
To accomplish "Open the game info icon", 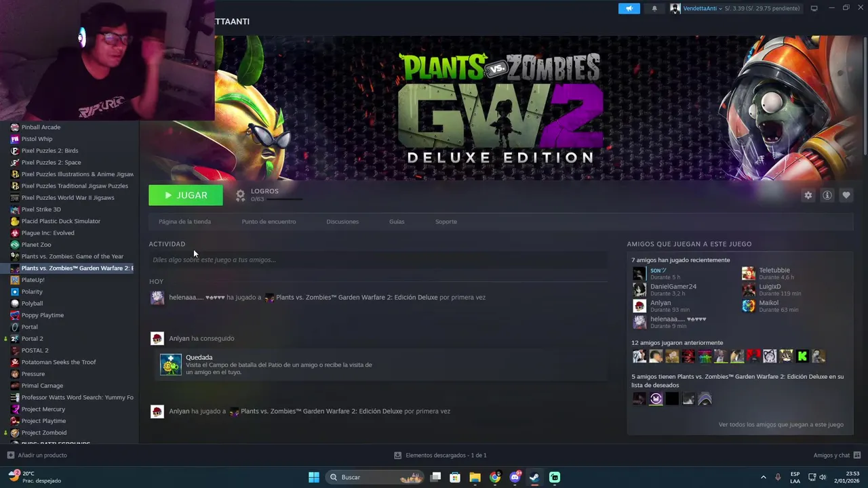I will (x=827, y=195).
